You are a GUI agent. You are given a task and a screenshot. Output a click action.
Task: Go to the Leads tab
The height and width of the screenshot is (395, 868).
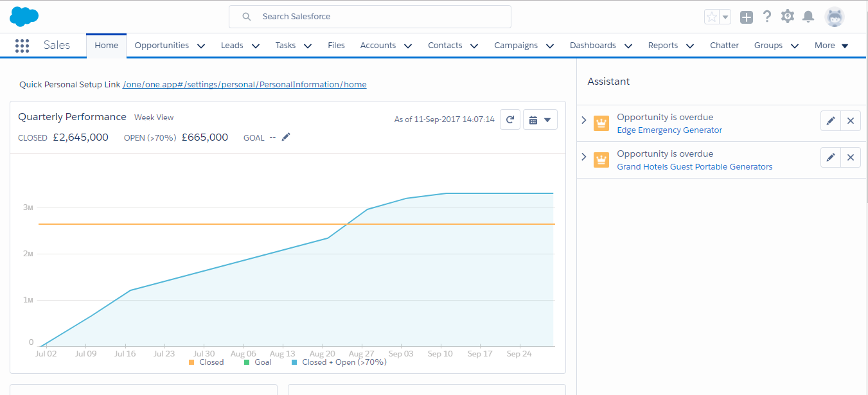click(x=232, y=46)
